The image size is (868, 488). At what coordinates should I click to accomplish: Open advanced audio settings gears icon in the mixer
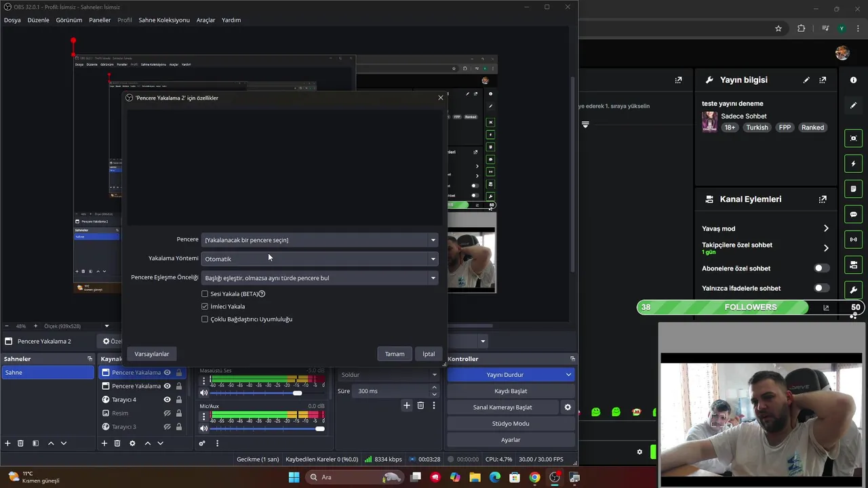pos(202,443)
